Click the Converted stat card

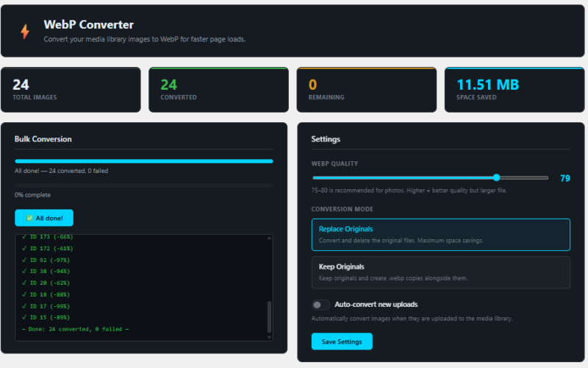click(x=218, y=90)
